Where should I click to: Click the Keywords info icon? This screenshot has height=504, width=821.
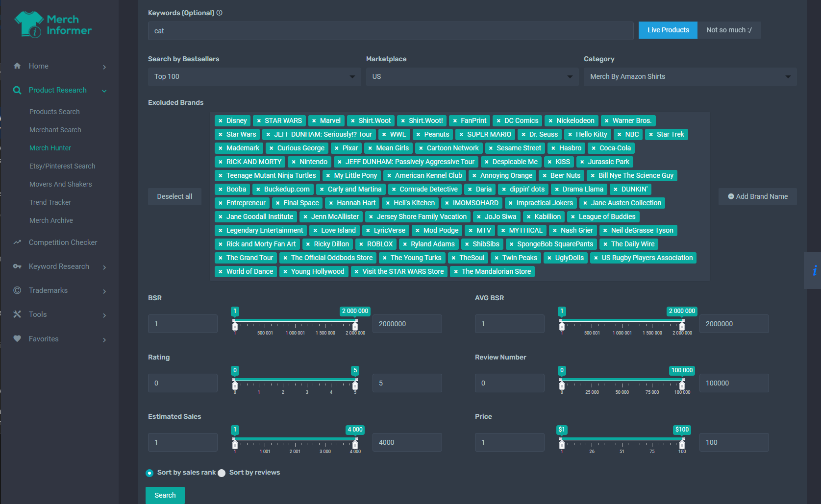[x=220, y=13]
